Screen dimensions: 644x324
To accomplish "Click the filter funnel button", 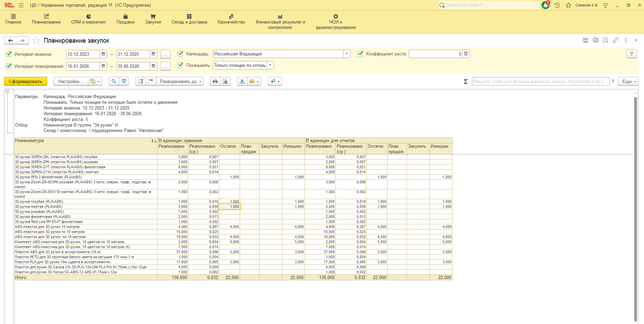I will point(631,54).
